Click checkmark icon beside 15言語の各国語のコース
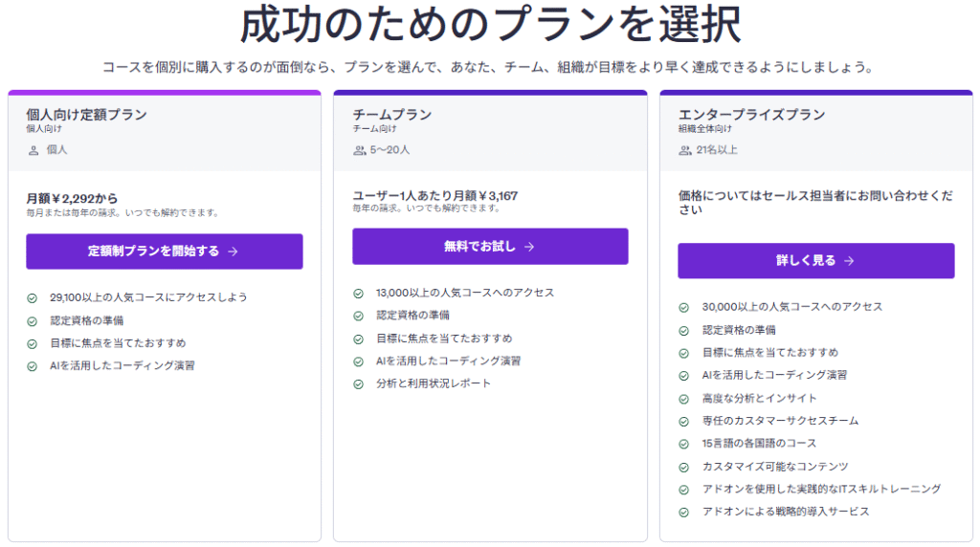This screenshot has width=980, height=547. point(684,444)
